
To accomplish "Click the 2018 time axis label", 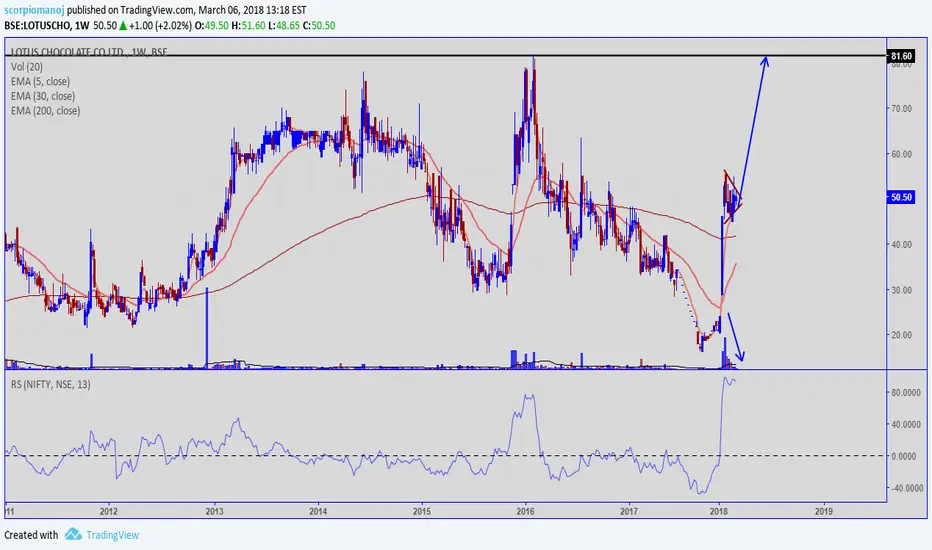I will pos(719,511).
